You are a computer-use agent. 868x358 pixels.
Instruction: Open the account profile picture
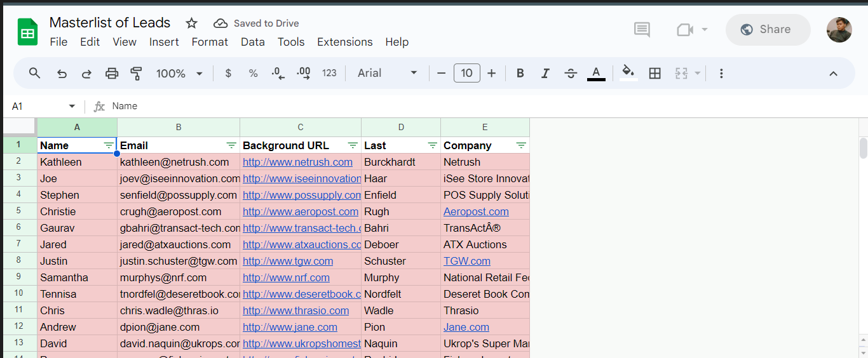coord(839,30)
